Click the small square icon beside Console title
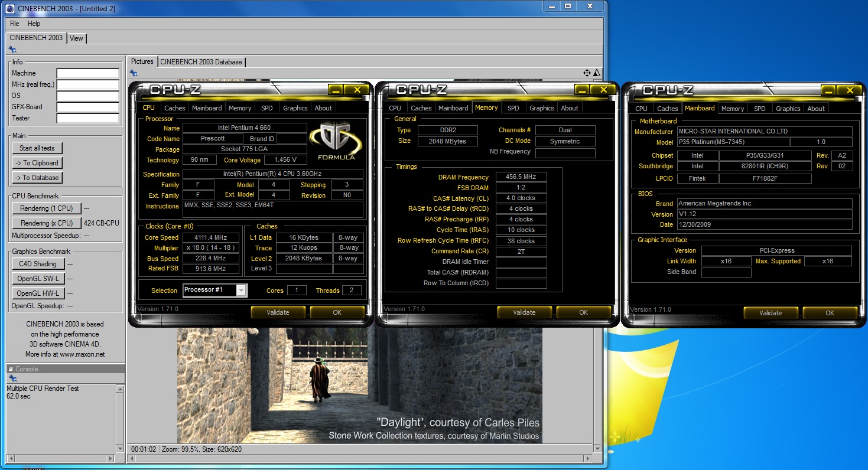The height and width of the screenshot is (470, 868). (x=10, y=369)
